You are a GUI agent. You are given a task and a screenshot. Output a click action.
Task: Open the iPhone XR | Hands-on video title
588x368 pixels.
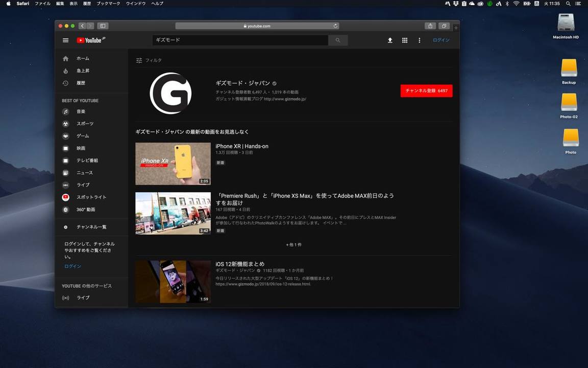(242, 146)
